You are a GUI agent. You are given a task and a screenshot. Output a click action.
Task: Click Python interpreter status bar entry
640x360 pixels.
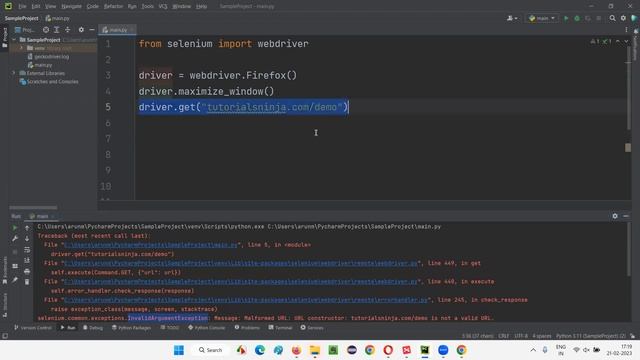[x=591, y=336]
